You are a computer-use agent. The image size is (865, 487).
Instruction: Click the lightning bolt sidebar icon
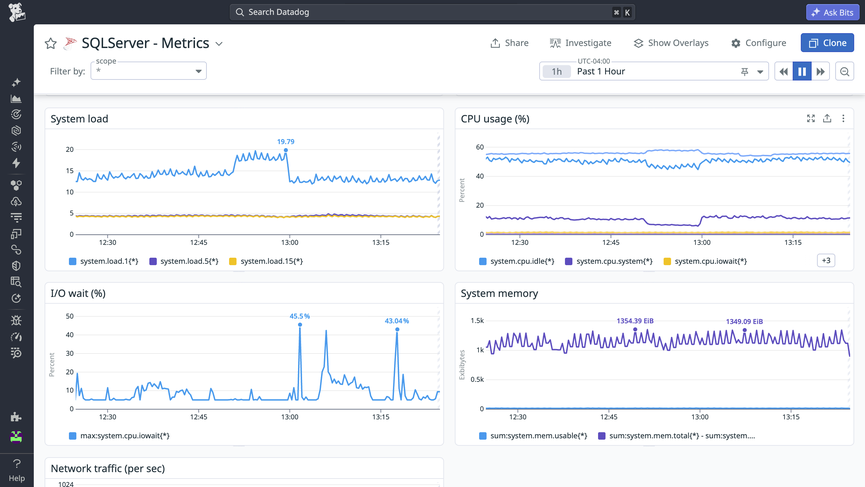coord(16,163)
